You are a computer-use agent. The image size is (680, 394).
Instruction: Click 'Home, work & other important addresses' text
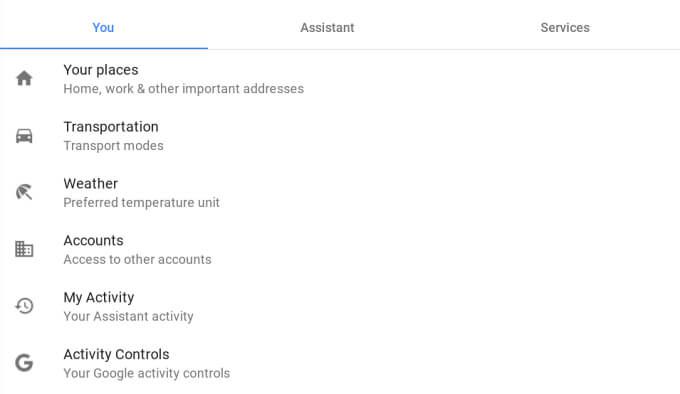point(183,89)
